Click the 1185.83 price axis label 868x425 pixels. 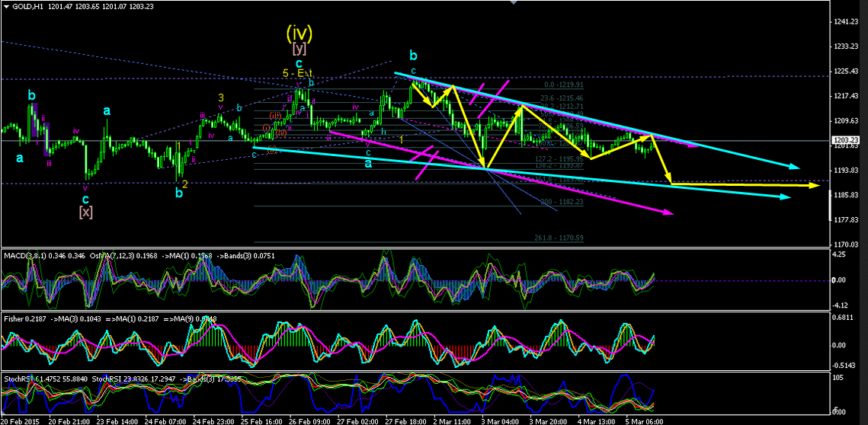coord(847,195)
